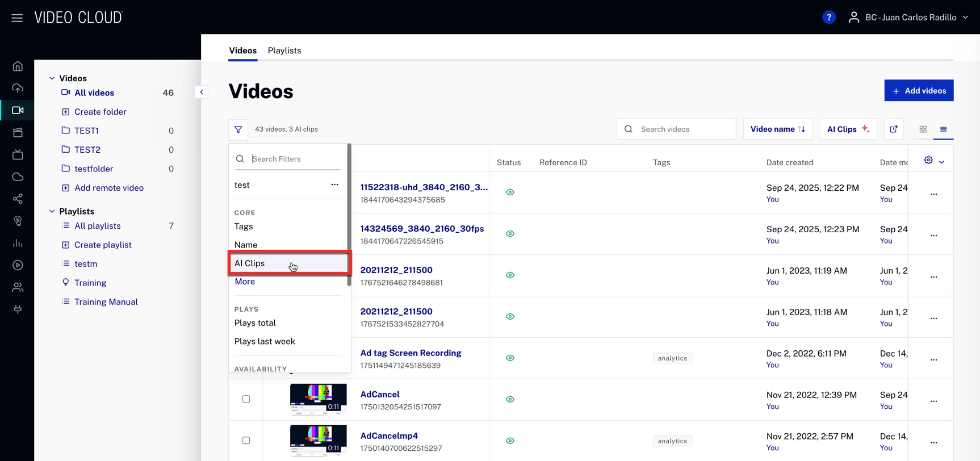Click the filter funnel icon

pos(238,129)
